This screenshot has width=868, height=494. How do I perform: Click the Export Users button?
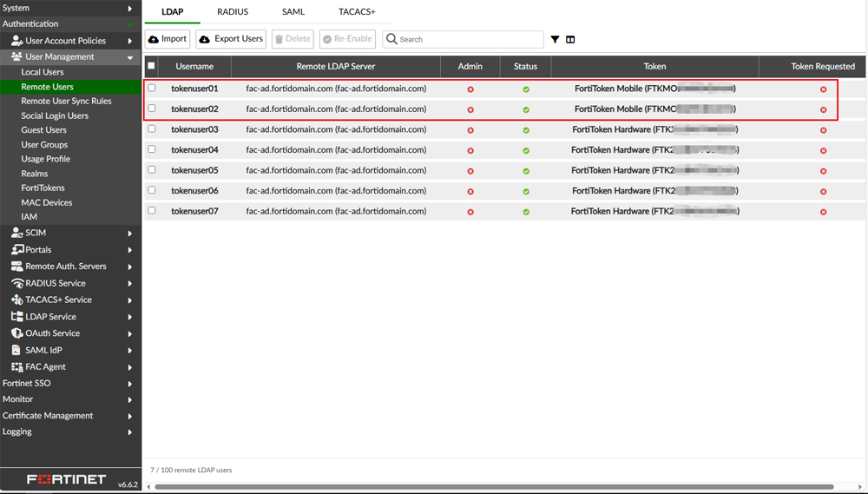point(231,39)
